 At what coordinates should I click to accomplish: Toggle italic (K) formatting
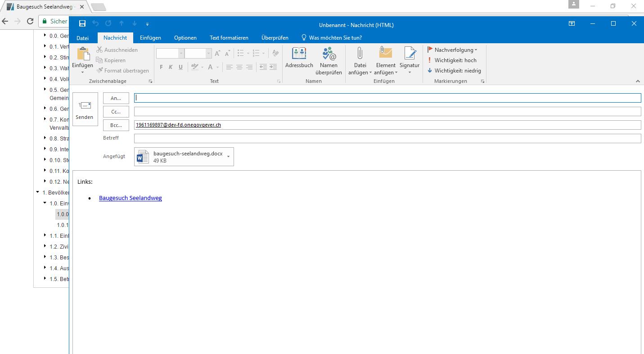pos(171,67)
